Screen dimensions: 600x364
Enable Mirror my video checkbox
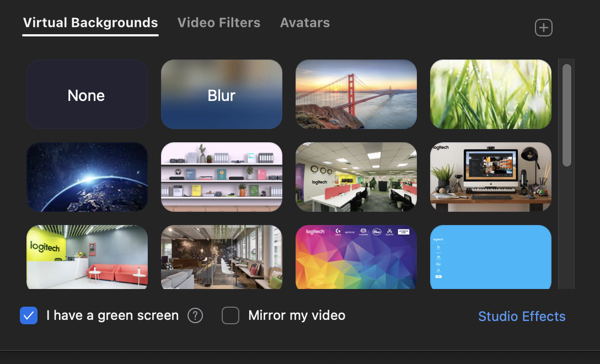(231, 315)
